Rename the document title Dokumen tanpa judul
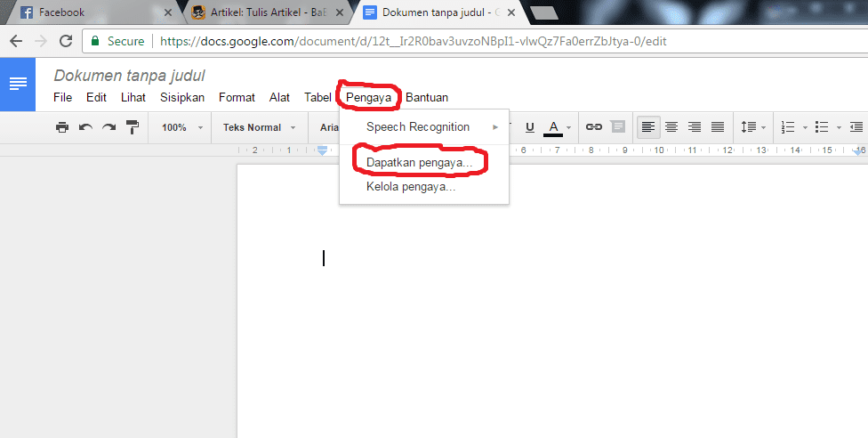 tap(130, 76)
